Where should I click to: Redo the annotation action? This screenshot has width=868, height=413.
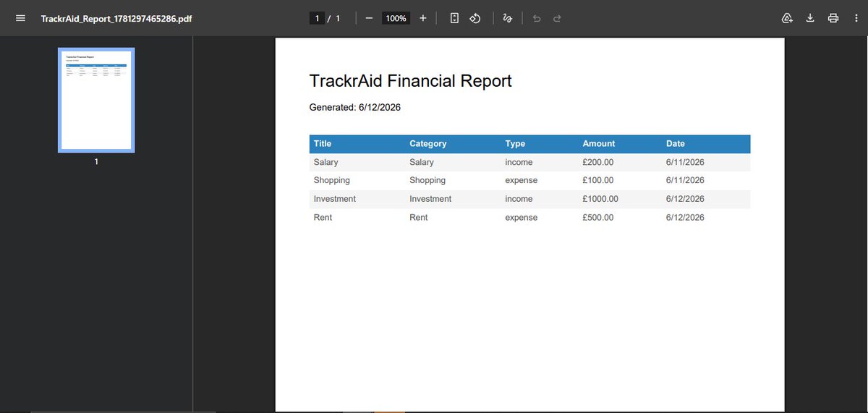pyautogui.click(x=557, y=18)
